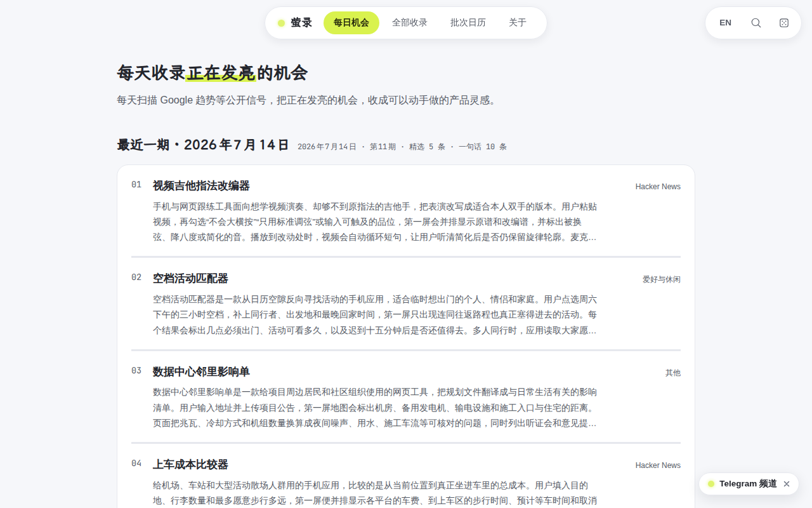Open the 全部收录 tab

click(x=410, y=23)
